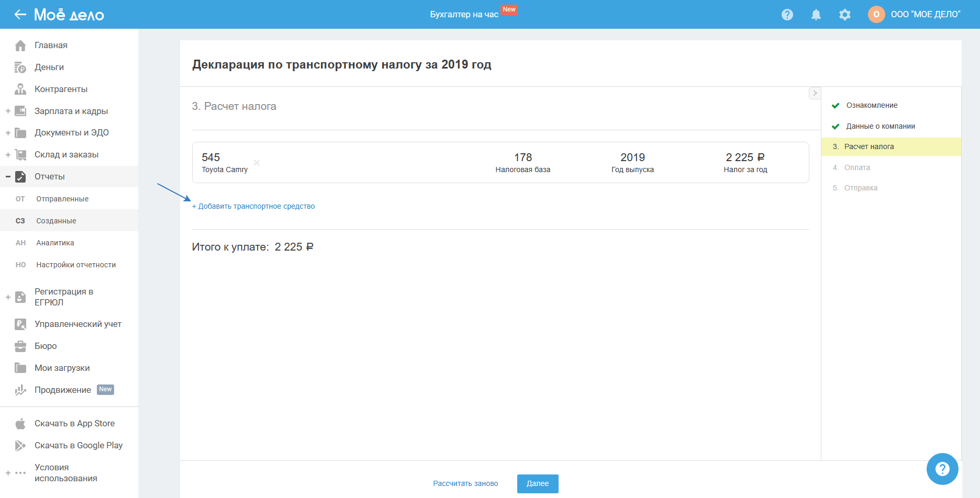The height and width of the screenshot is (498, 980).
Task: Go to Оплата step
Action: click(x=857, y=167)
